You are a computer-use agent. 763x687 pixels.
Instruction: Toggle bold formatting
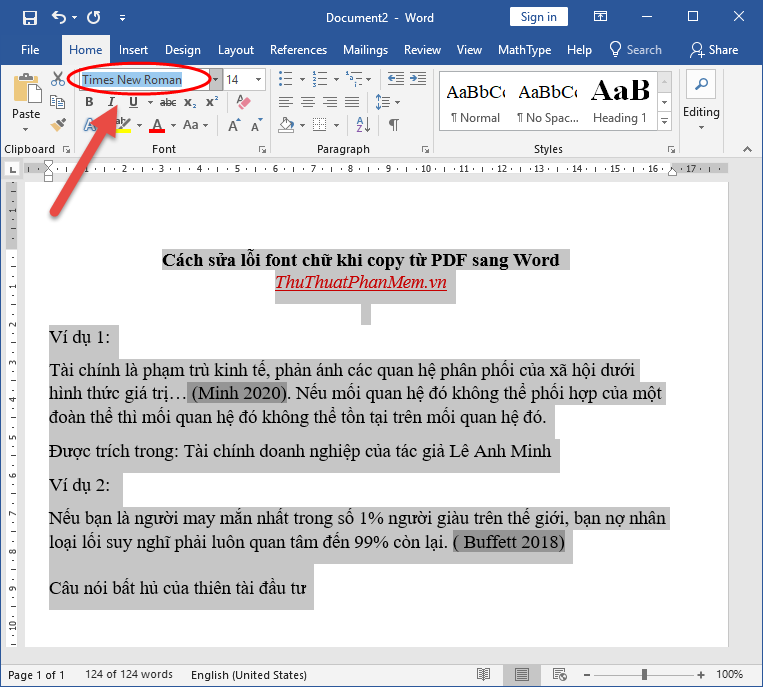point(89,102)
